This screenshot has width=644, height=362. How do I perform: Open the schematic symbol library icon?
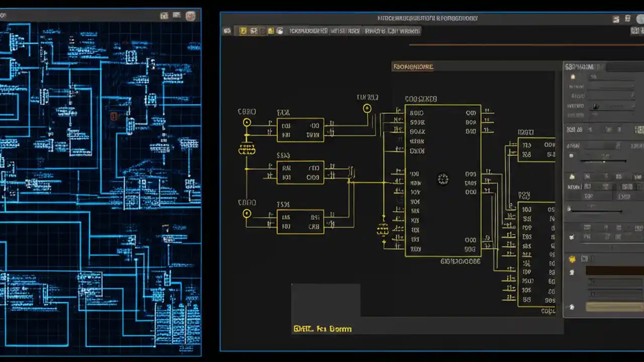(x=254, y=31)
